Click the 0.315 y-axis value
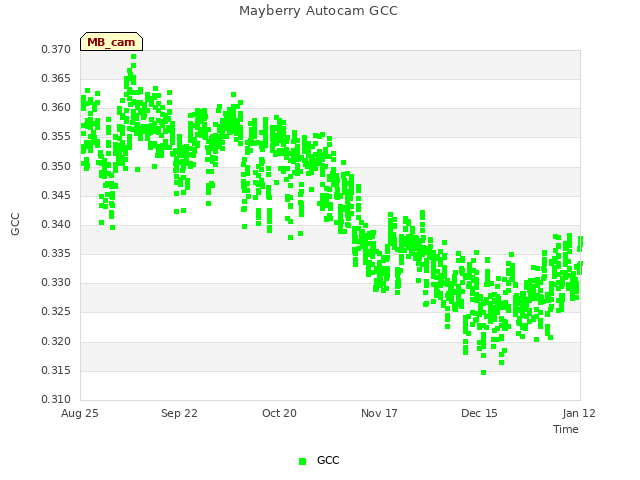 point(56,370)
